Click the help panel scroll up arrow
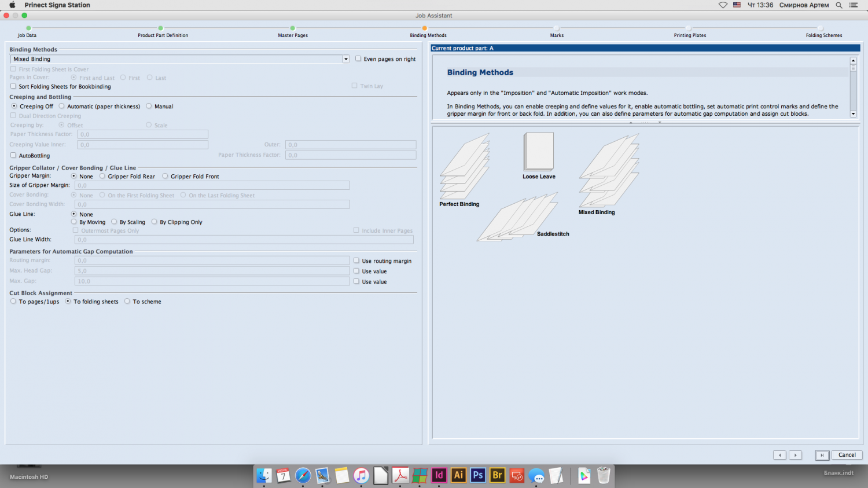Screen dimensions: 868x488 (853, 60)
